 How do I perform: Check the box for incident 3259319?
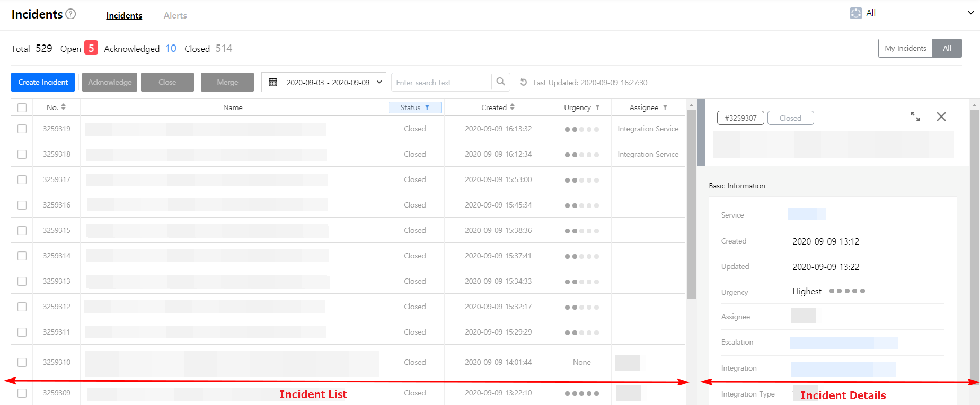(22, 129)
